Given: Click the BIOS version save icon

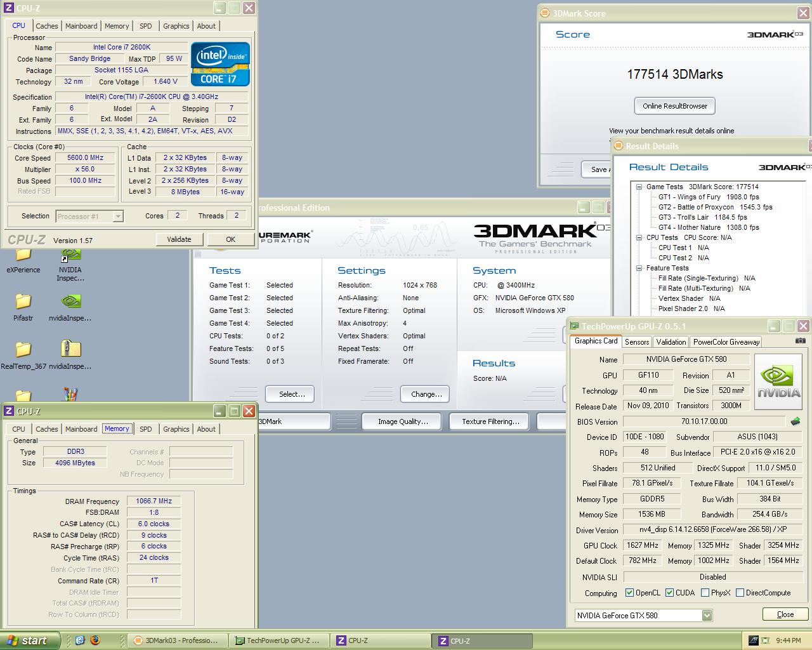Looking at the screenshot, I should (795, 421).
